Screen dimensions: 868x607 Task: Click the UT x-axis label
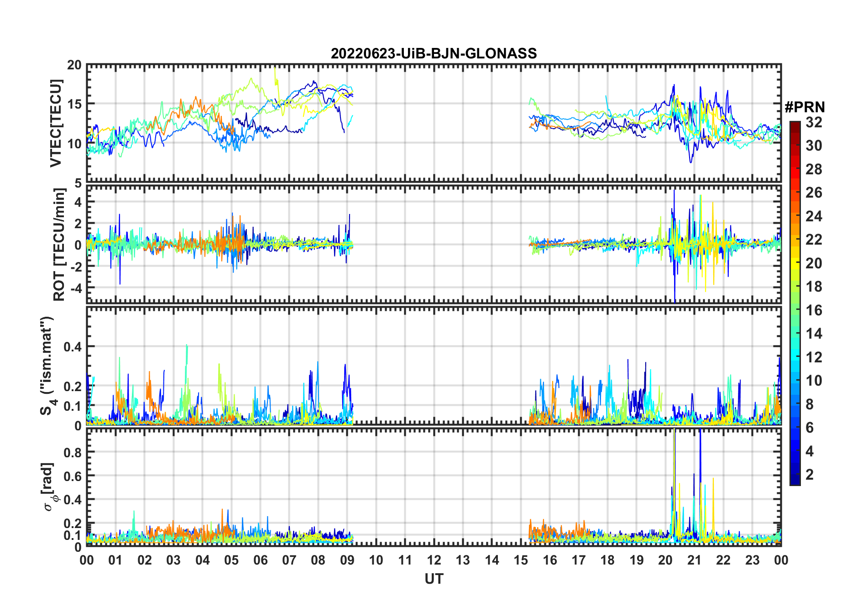coord(434,579)
